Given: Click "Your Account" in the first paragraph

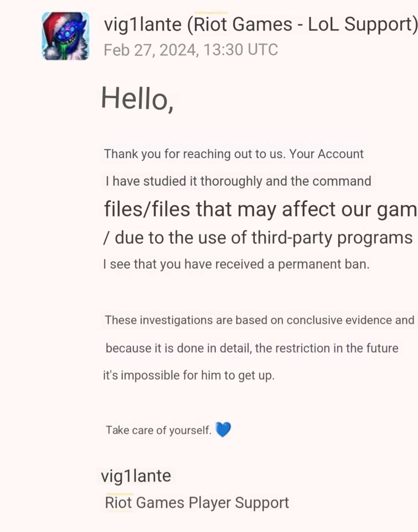Looking at the screenshot, I should pyautogui.click(x=326, y=154).
